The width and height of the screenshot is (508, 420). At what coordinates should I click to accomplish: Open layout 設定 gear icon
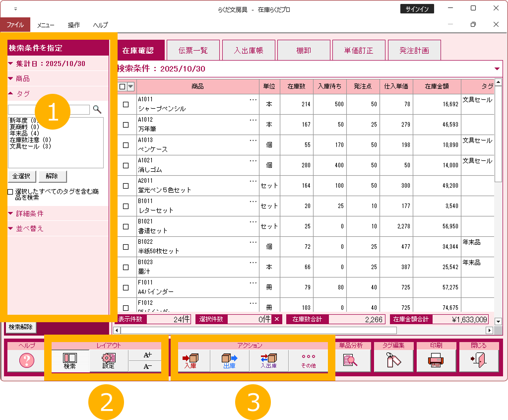click(x=108, y=360)
